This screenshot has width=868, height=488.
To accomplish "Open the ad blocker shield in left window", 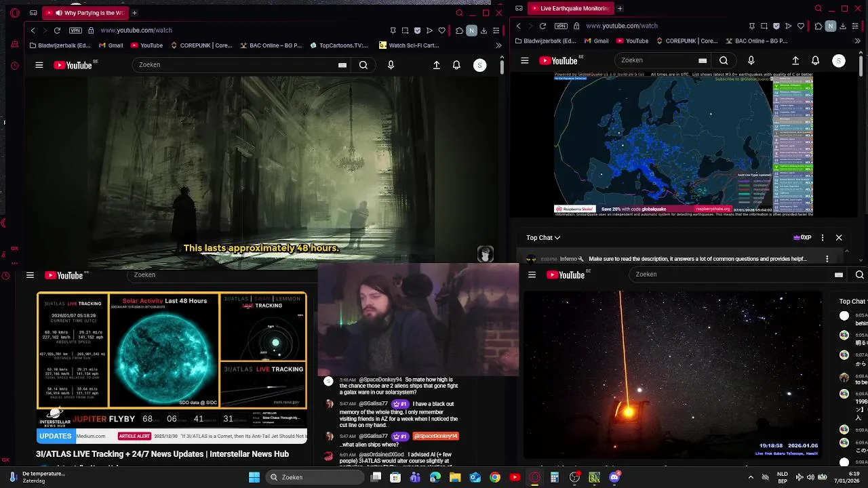I will click(417, 30).
